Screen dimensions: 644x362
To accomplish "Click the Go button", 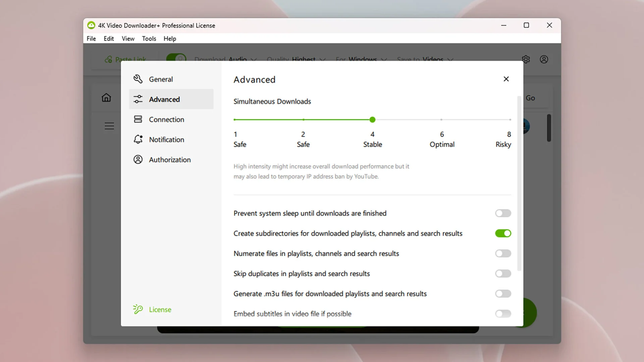I will tap(530, 98).
